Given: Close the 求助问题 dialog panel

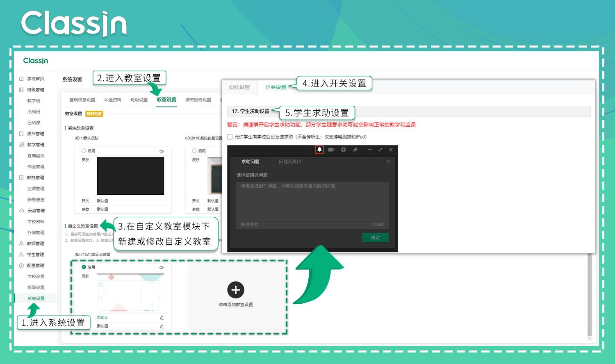Looking at the screenshot, I should 388,162.
